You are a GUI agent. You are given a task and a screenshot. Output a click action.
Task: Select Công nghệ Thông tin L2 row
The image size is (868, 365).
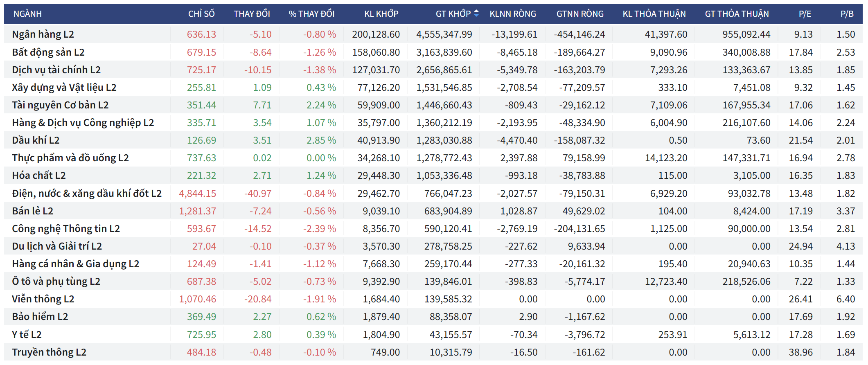click(66, 229)
